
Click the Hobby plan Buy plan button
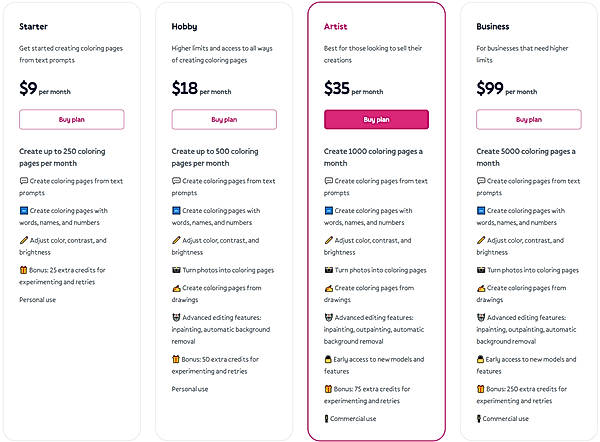tap(223, 120)
